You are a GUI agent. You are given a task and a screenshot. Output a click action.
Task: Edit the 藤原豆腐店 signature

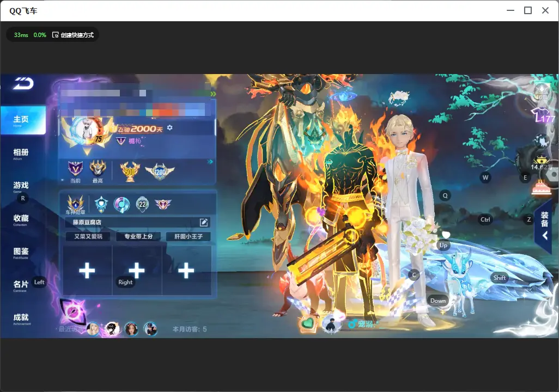pyautogui.click(x=204, y=222)
